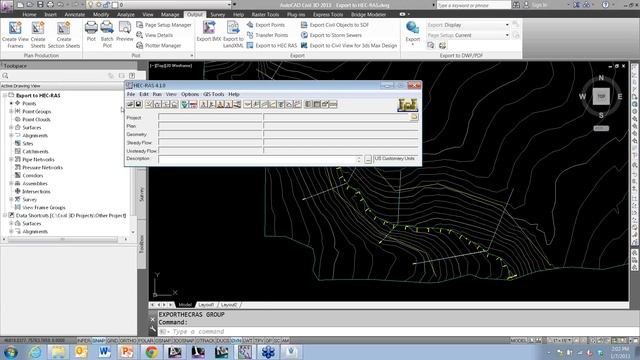Image resolution: width=640 pixels, height=360 pixels.
Task: Open HEC-RAS GIS Tools menu
Action: [214, 94]
